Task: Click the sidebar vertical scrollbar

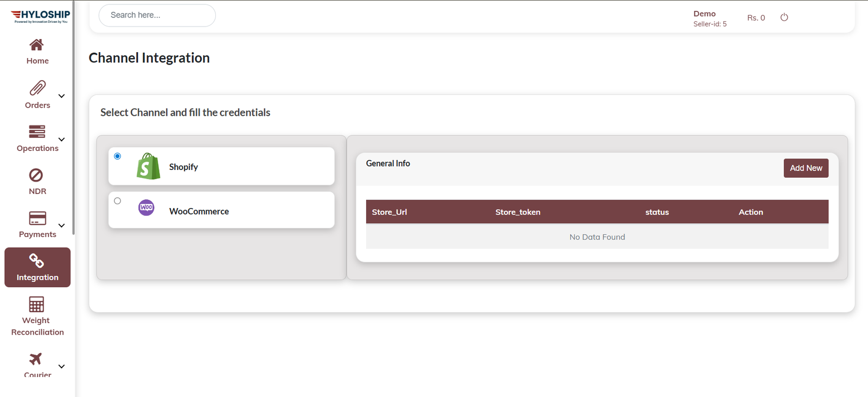Action: click(73, 125)
